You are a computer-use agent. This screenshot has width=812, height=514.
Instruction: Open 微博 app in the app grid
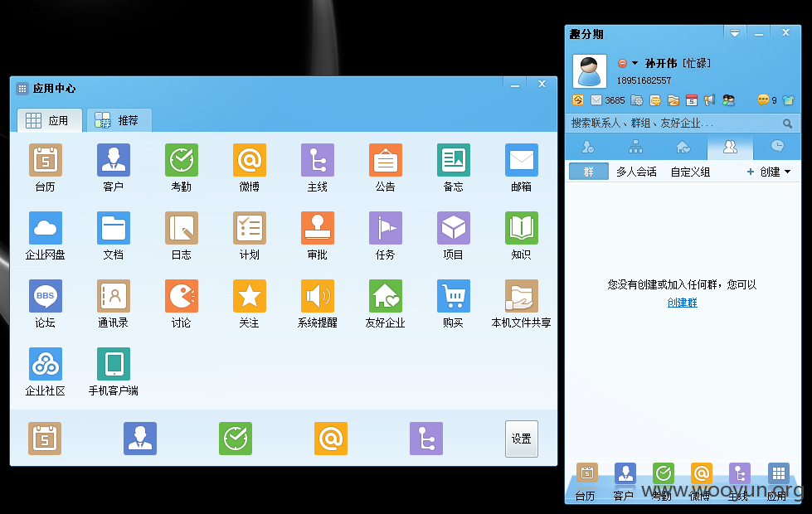click(x=249, y=161)
